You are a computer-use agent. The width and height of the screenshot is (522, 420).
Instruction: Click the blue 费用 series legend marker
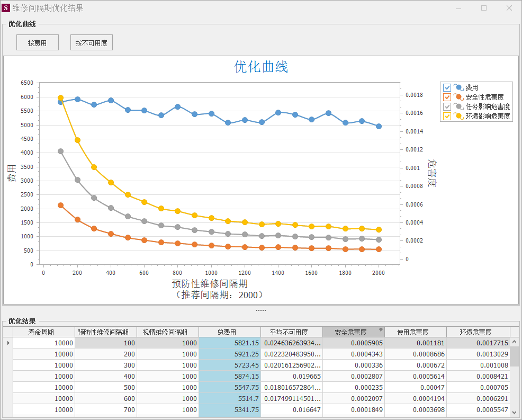click(x=458, y=87)
